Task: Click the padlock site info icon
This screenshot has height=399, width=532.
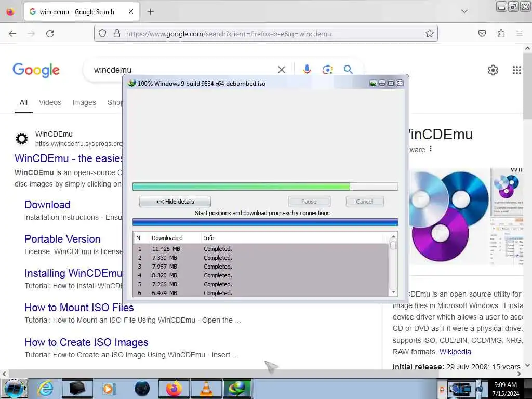Action: (117, 34)
